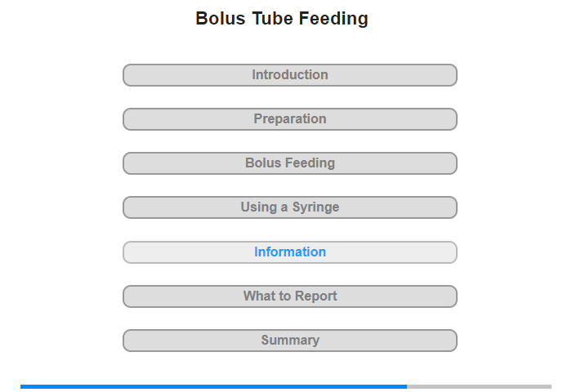Jump to the Summary section

click(x=289, y=341)
